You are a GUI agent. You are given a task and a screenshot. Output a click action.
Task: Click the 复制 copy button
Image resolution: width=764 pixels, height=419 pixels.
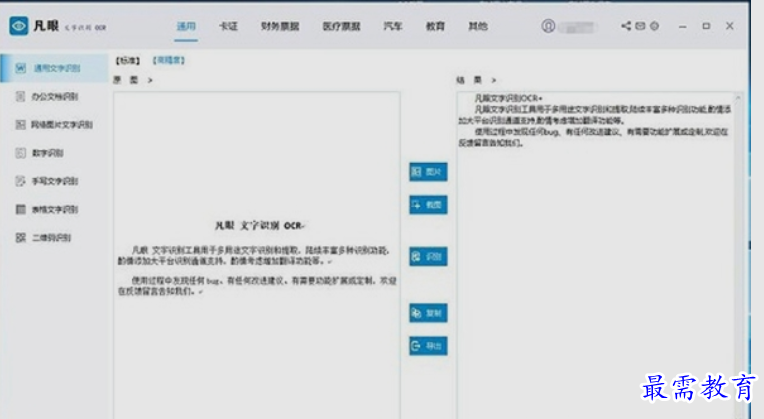428,313
